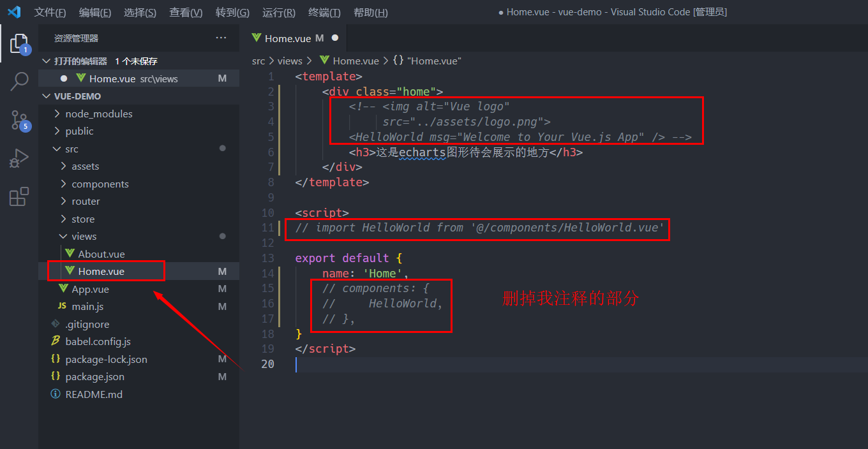Viewport: 868px width, 449px height.
Task: Open explorer more actions ellipsis
Action: point(221,38)
